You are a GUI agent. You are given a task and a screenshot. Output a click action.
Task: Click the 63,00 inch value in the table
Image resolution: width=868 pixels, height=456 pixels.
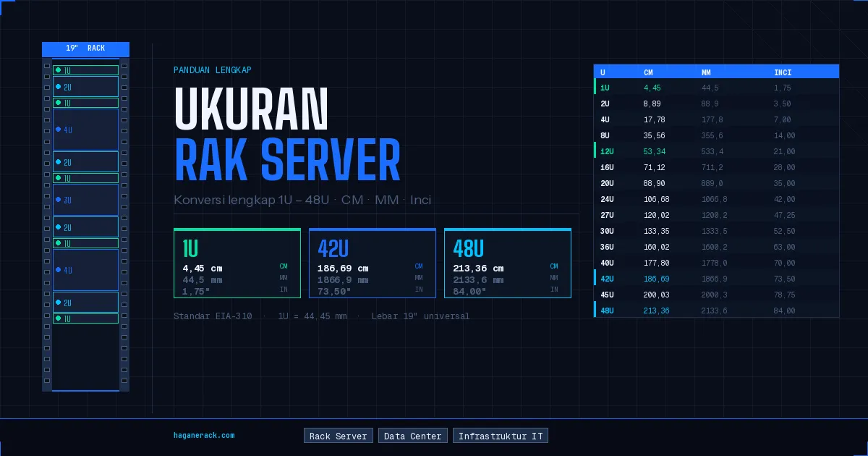point(784,247)
